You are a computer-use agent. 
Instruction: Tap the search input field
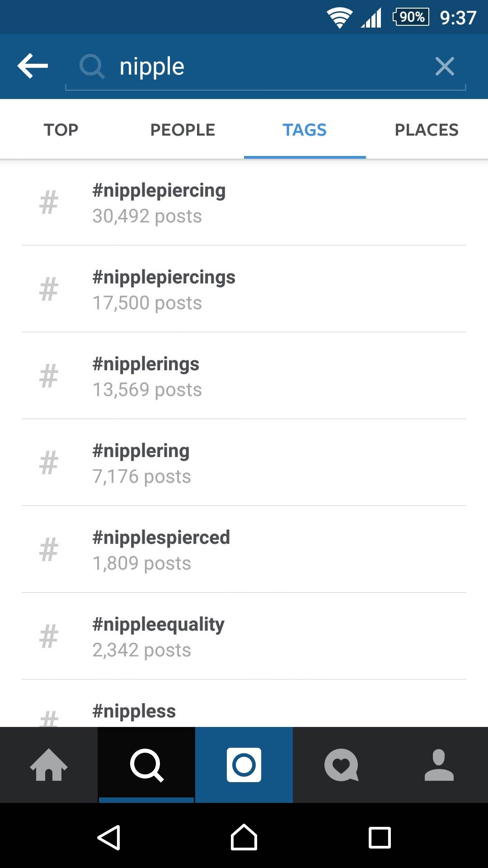262,66
